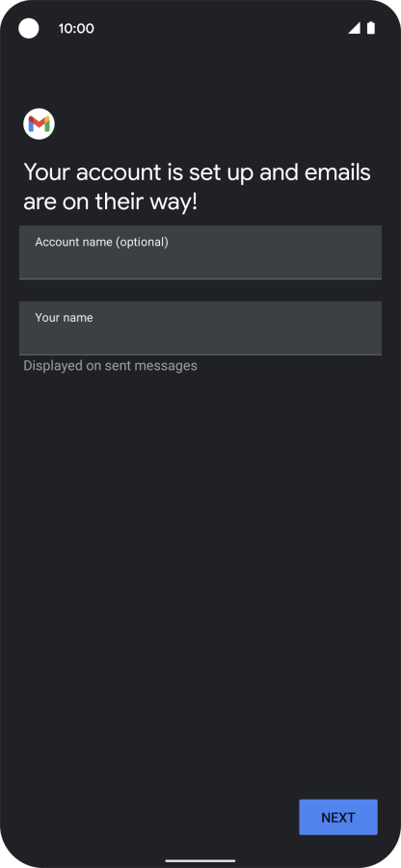The width and height of the screenshot is (401, 868).
Task: Click empty area below helper text
Action: [x=200, y=554]
